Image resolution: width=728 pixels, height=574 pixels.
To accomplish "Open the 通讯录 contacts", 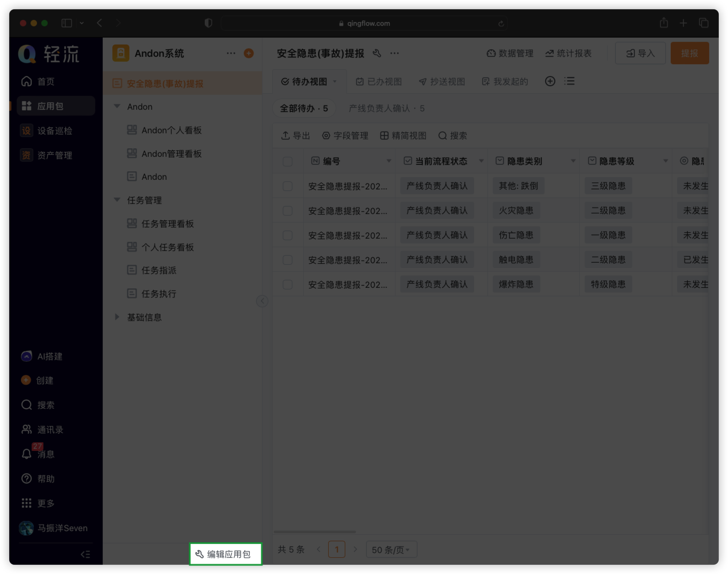I will [x=42, y=430].
